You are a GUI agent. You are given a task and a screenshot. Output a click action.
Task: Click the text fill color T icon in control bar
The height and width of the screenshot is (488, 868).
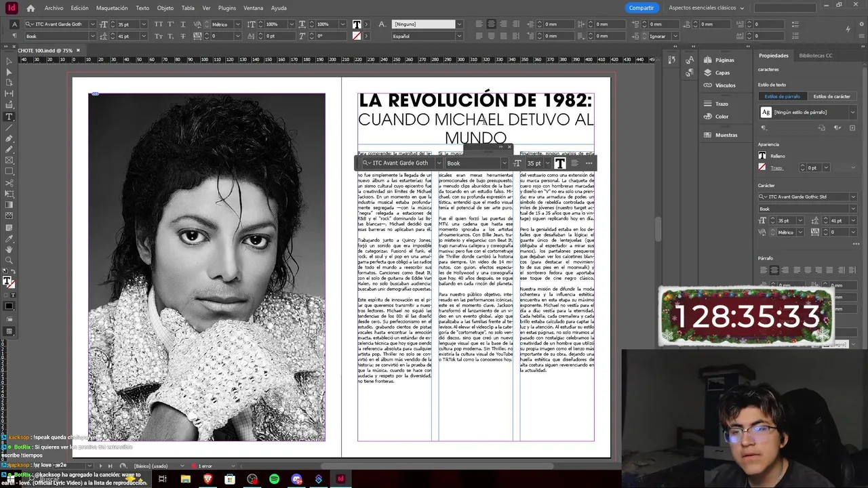(x=357, y=24)
